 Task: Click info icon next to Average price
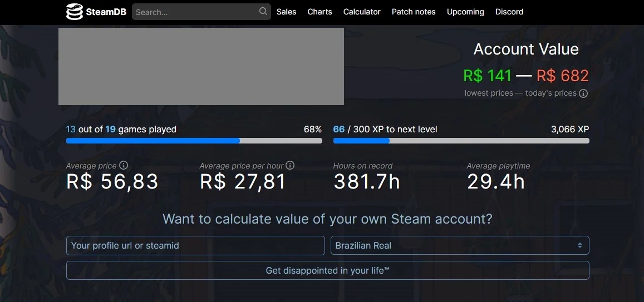[x=123, y=165]
